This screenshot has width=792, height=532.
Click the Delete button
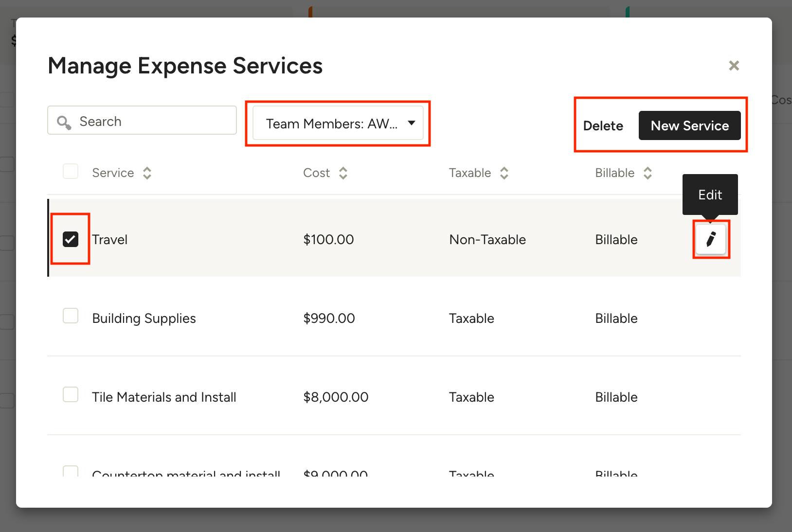point(603,126)
